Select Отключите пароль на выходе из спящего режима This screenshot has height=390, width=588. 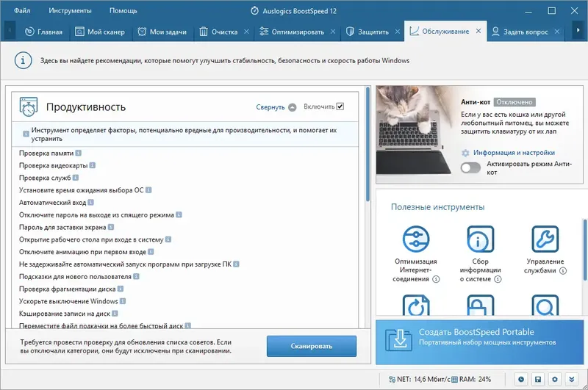click(96, 214)
